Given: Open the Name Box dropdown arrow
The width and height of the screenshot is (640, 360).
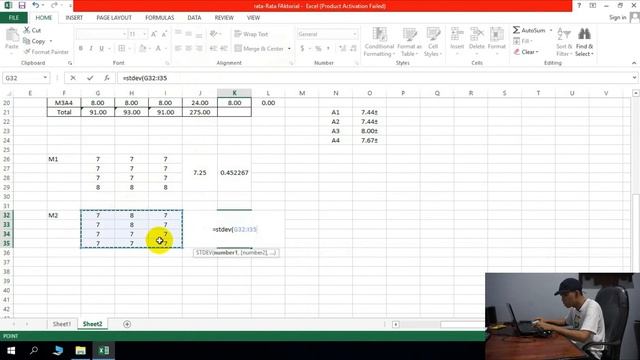Looking at the screenshot, I should tap(45, 78).
